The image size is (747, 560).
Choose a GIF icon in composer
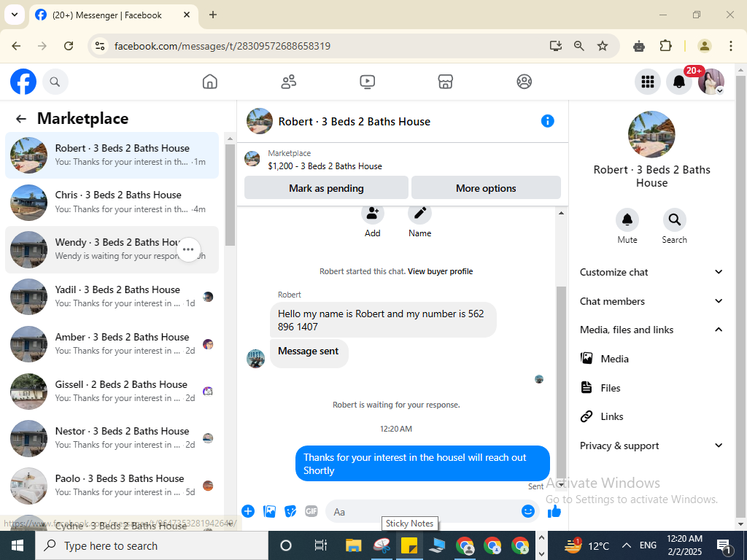[311, 511]
